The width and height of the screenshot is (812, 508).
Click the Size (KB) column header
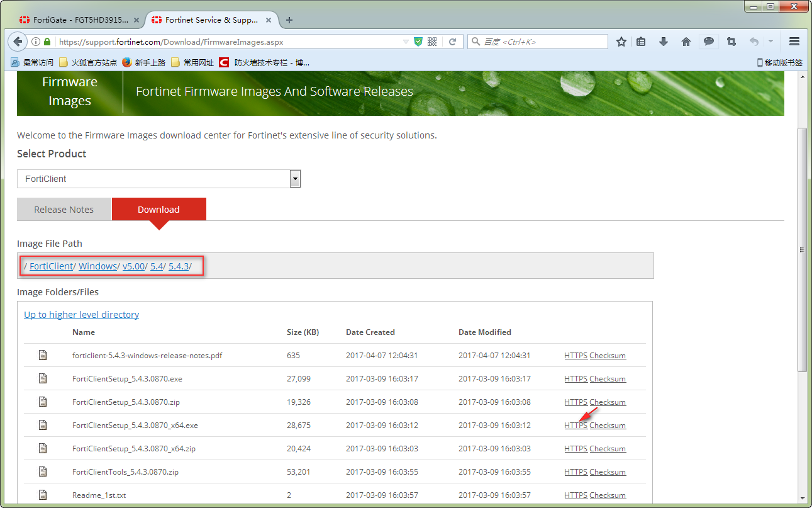click(303, 332)
